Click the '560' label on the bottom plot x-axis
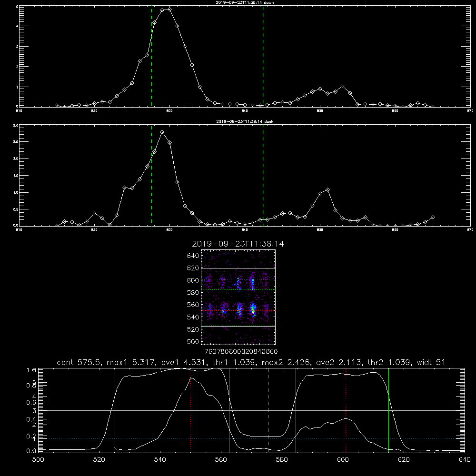This screenshot has width=476, height=476. [221, 460]
